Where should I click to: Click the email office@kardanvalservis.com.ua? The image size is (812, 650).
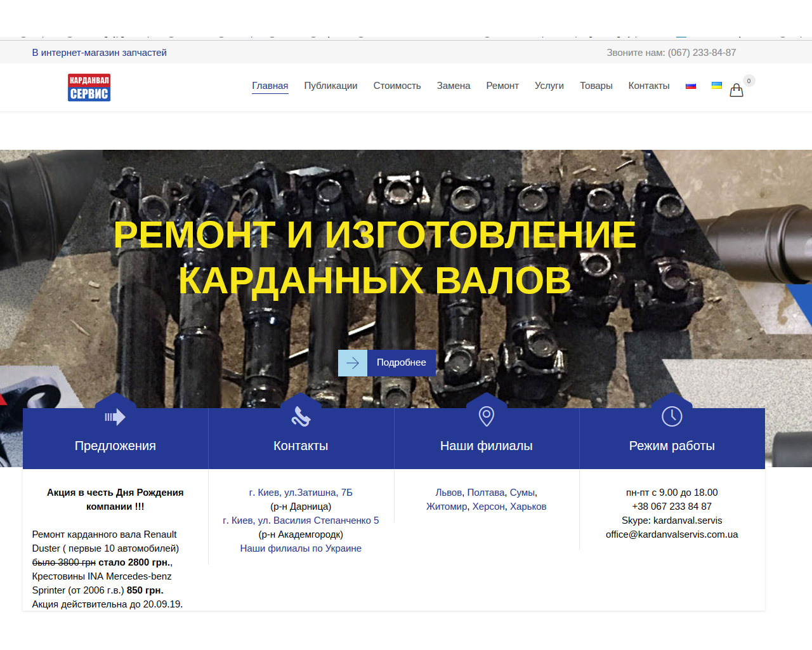(672, 534)
